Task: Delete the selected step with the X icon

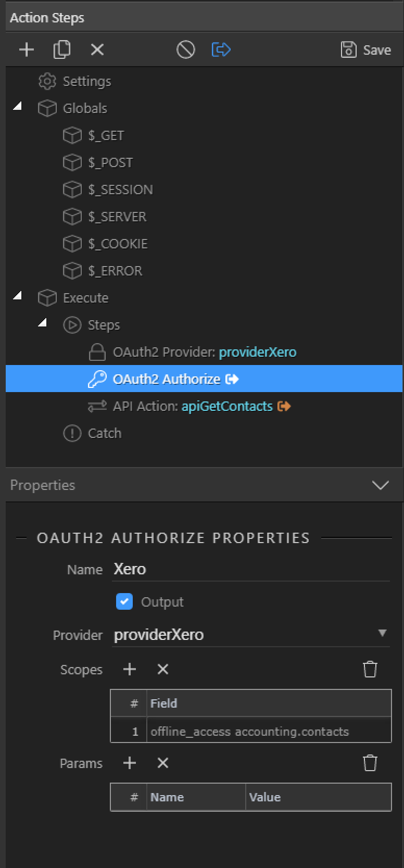Action: [x=97, y=49]
